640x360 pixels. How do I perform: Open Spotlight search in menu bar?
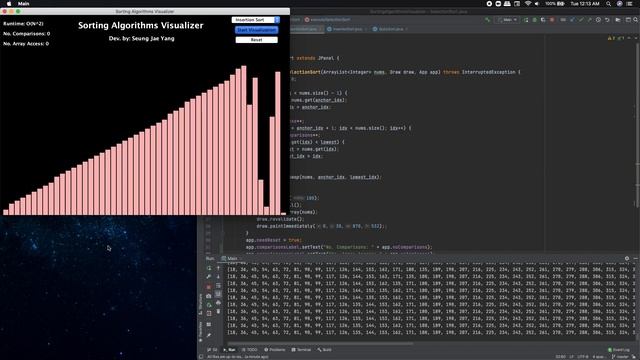pos(609,3)
